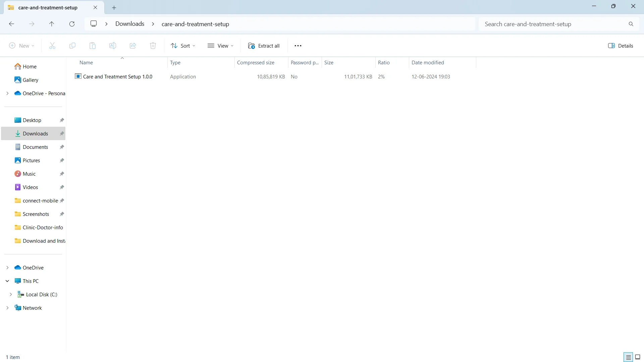This screenshot has width=644, height=362.
Task: Sort by the Type column header
Action: pyautogui.click(x=175, y=63)
